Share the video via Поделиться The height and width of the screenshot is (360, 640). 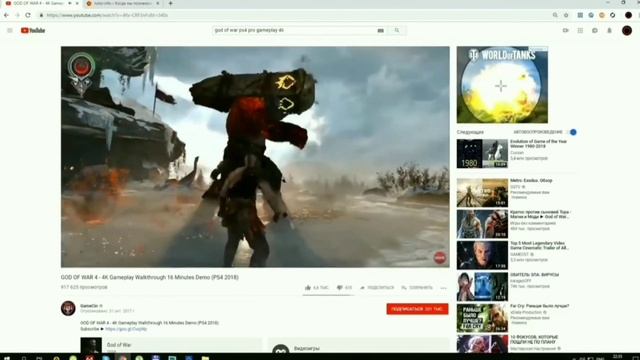point(377,288)
